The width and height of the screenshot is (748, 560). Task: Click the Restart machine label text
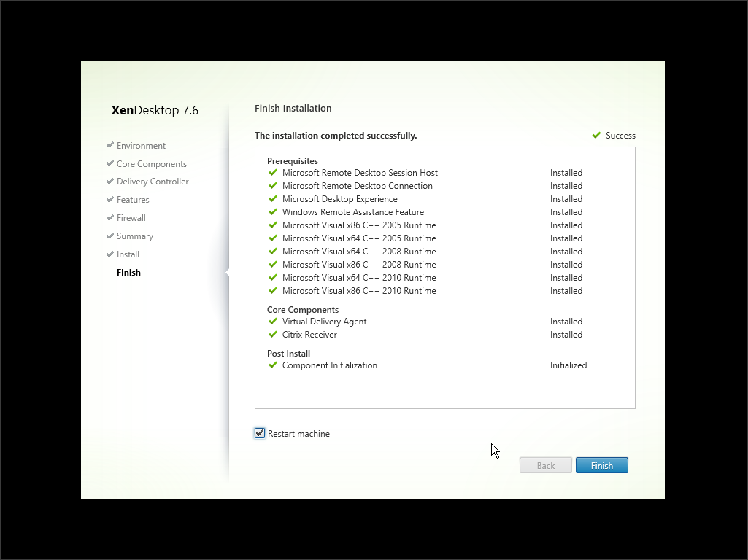point(298,434)
